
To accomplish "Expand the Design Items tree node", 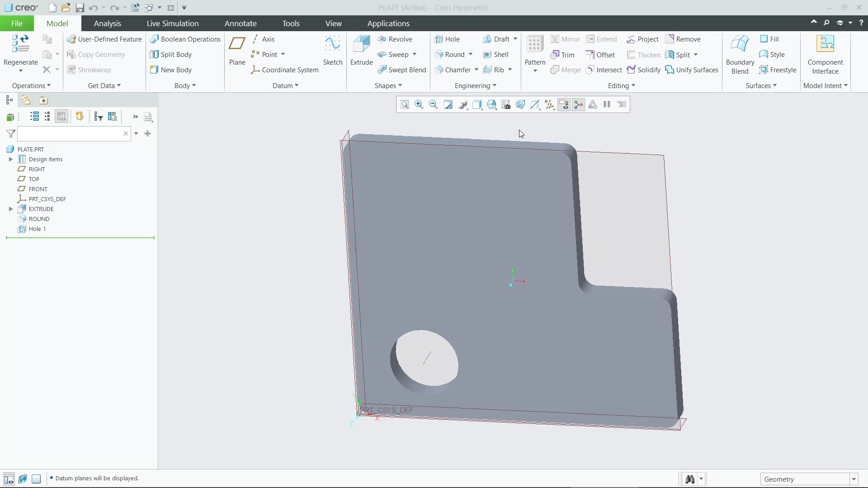I will 10,159.
